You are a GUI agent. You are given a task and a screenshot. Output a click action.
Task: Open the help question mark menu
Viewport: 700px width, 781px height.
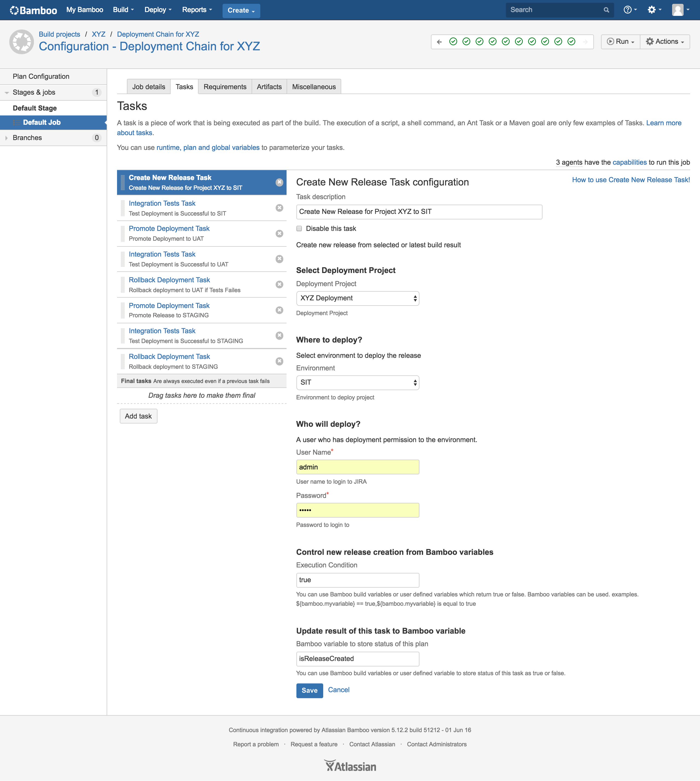628,10
